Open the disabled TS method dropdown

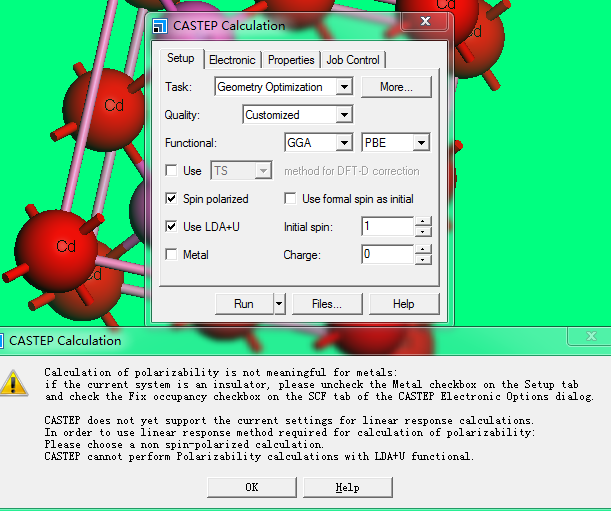[263, 171]
